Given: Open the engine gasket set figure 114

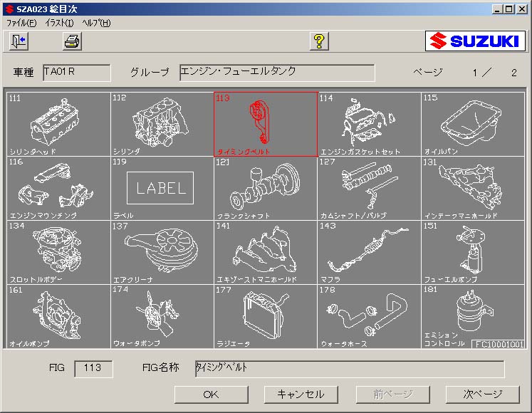Looking at the screenshot, I should [369, 124].
